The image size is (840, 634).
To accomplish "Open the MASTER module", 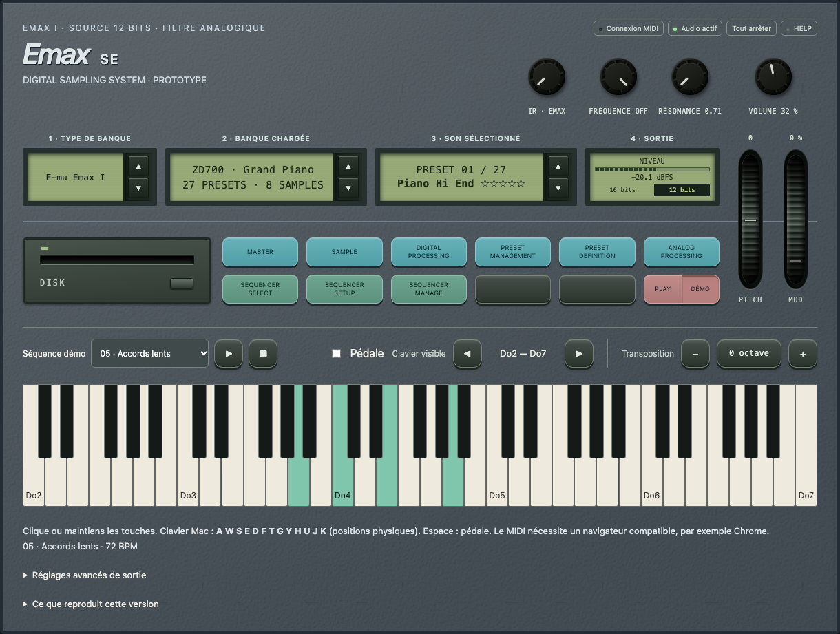I will coord(260,252).
